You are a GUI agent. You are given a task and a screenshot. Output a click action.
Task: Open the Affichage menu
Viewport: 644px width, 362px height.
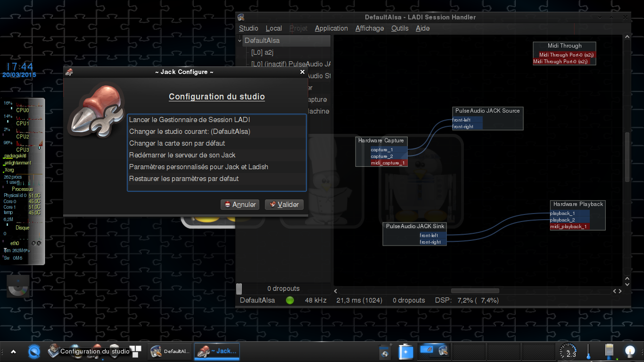[370, 28]
